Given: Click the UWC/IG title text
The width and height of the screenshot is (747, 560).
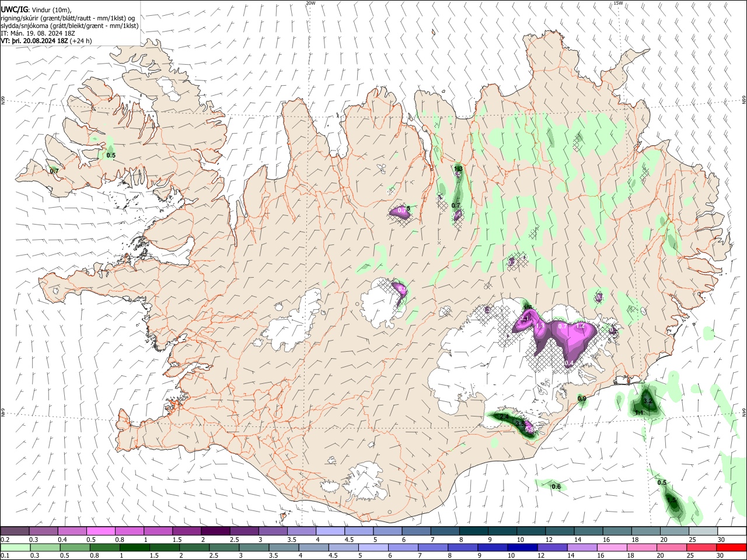Looking at the screenshot, I should point(14,10).
